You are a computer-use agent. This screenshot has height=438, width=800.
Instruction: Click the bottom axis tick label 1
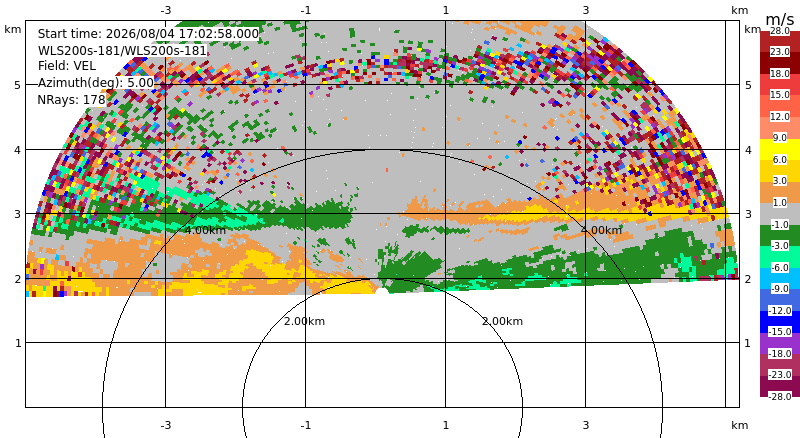pyautogui.click(x=445, y=425)
